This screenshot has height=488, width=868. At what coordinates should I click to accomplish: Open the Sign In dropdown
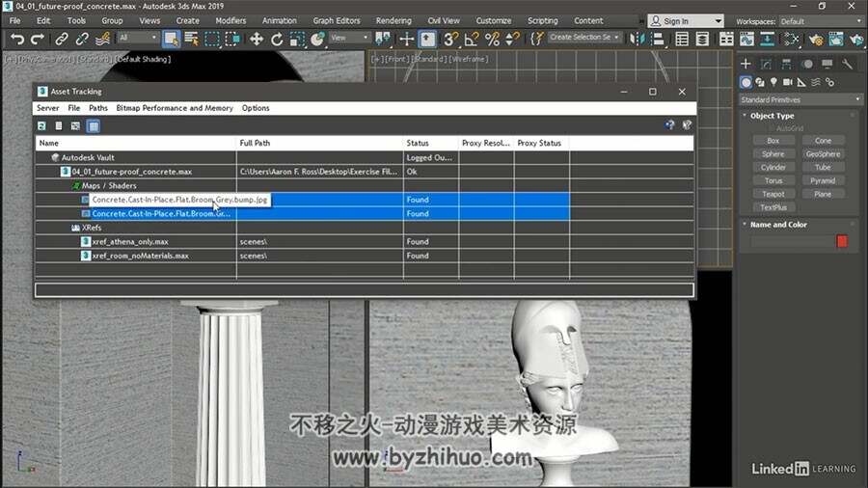click(686, 21)
